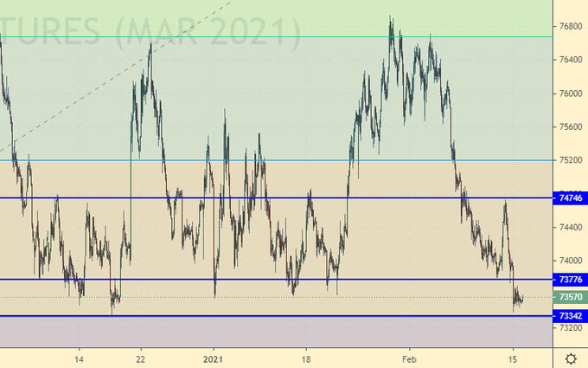
Task: Click the Feb date on time axis
Action: point(411,358)
